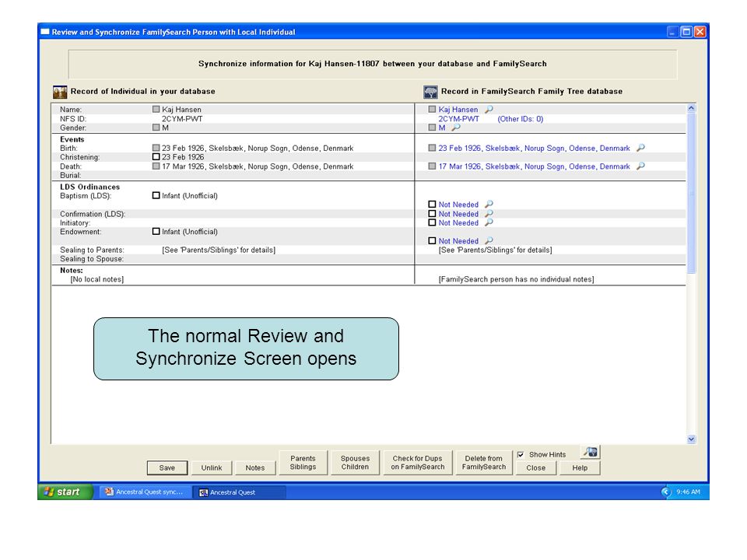
Task: Click magnifier beside Endowment Not Needed
Action: 489,241
